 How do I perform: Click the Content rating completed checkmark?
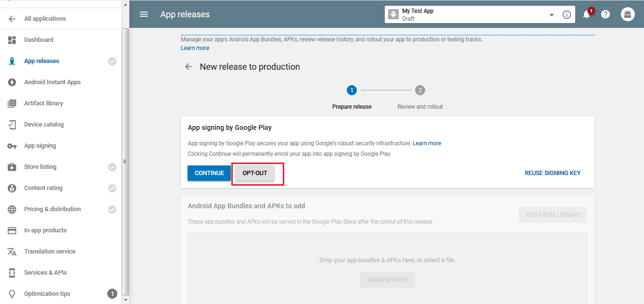(112, 188)
